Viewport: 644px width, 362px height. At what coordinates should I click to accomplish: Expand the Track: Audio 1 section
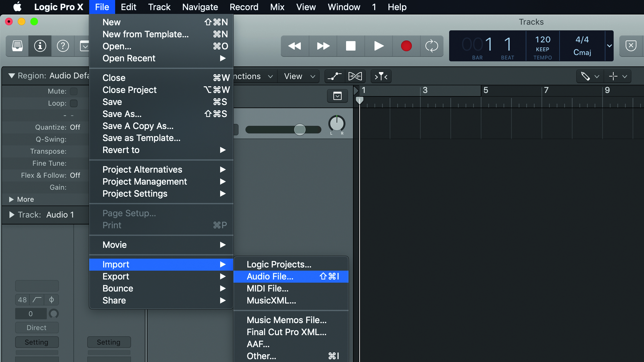tap(12, 215)
